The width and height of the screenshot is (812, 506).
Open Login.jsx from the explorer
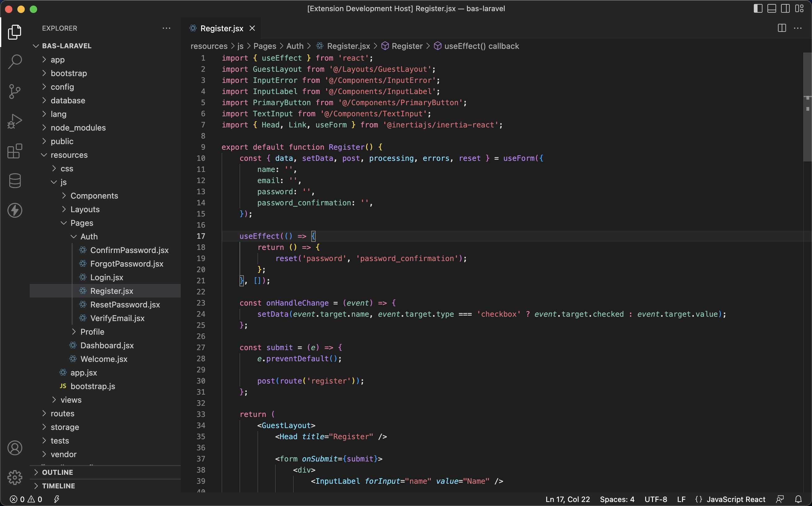point(106,277)
